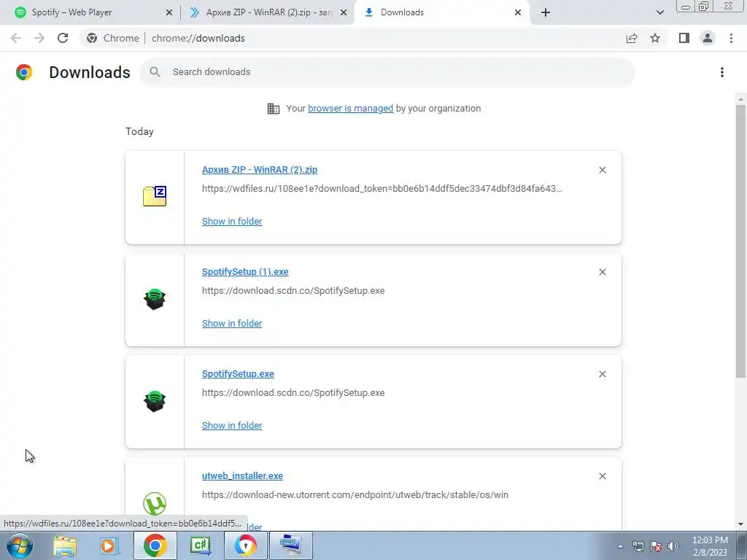Click the Chrome logo beside Downloads title
This screenshot has width=747, height=560.
(x=24, y=72)
